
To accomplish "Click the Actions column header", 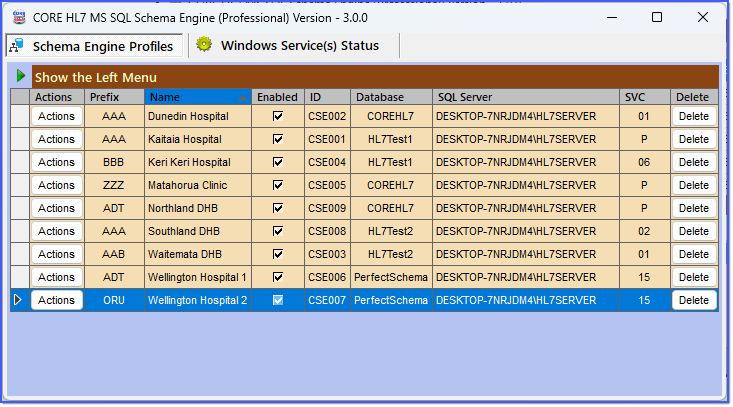I will coord(57,97).
